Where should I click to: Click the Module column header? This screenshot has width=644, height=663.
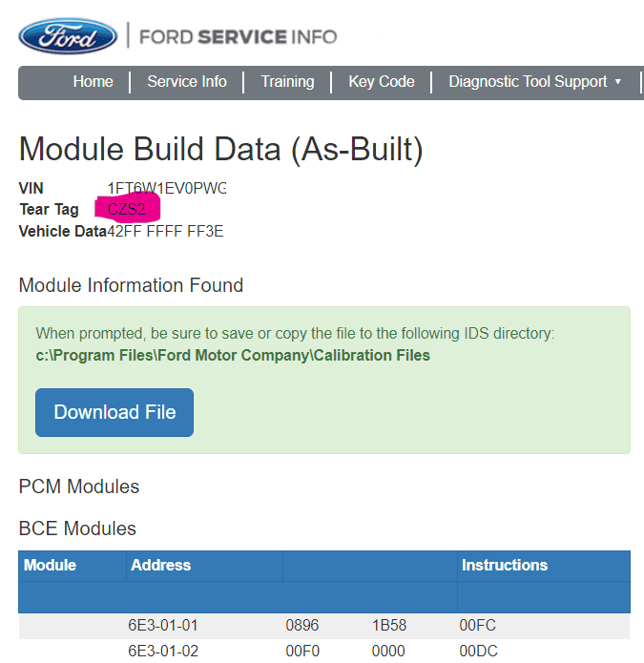coord(50,565)
